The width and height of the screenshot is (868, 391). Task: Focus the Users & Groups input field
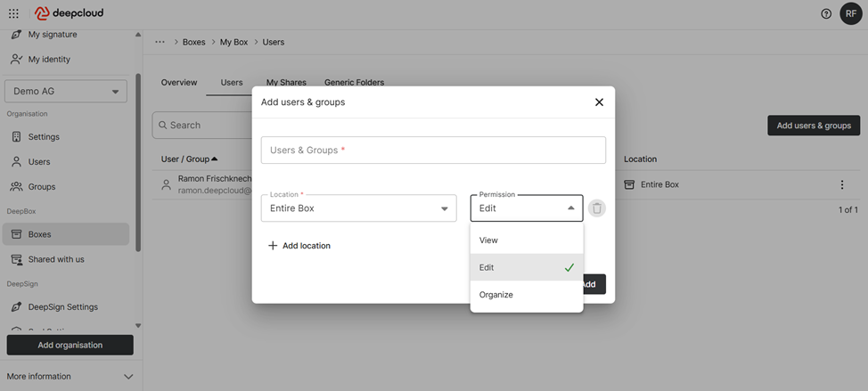pos(433,151)
